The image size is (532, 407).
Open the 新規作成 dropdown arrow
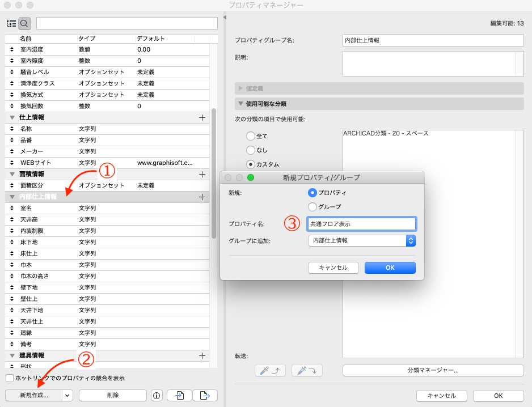pyautogui.click(x=67, y=396)
